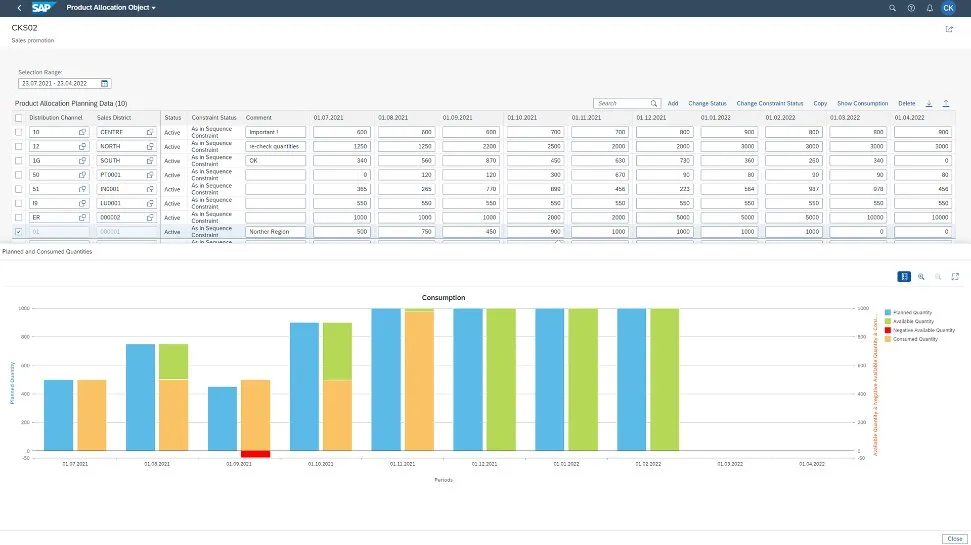
Task: Click the back arrow in the SAP header
Action: coord(19,8)
